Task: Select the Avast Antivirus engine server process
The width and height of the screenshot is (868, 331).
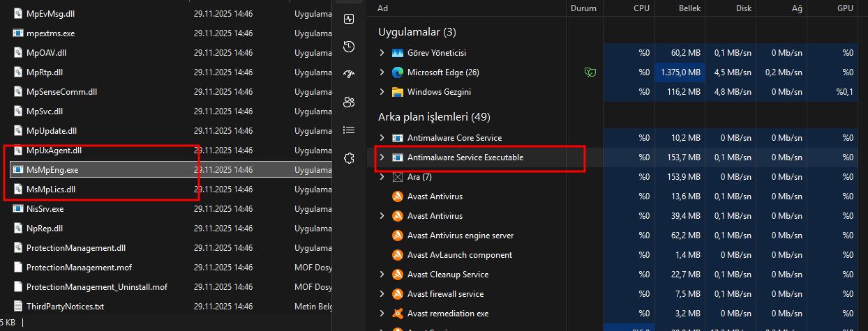Action: point(461,236)
